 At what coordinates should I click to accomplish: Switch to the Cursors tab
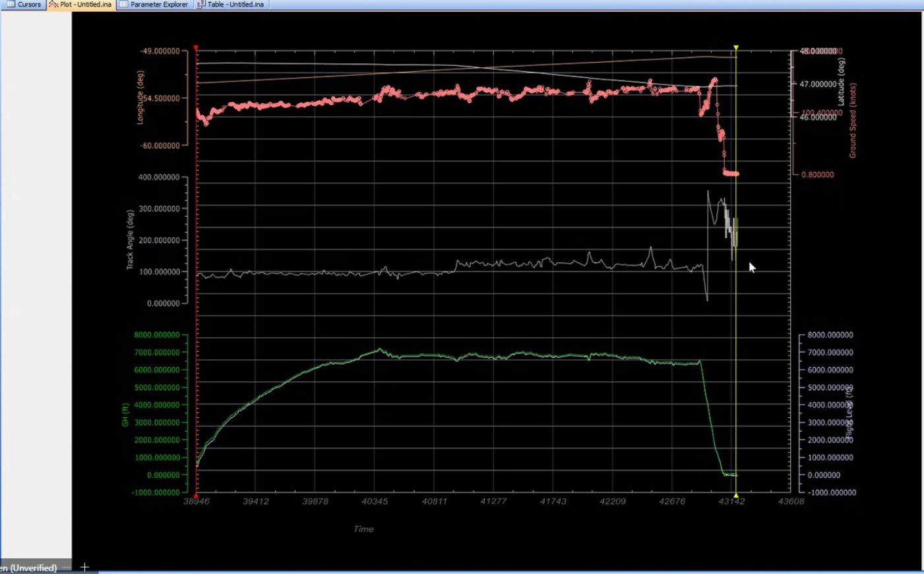click(24, 5)
